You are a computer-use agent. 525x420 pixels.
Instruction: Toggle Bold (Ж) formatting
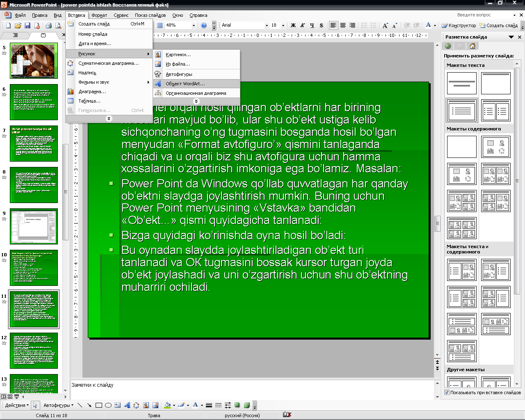click(x=293, y=25)
